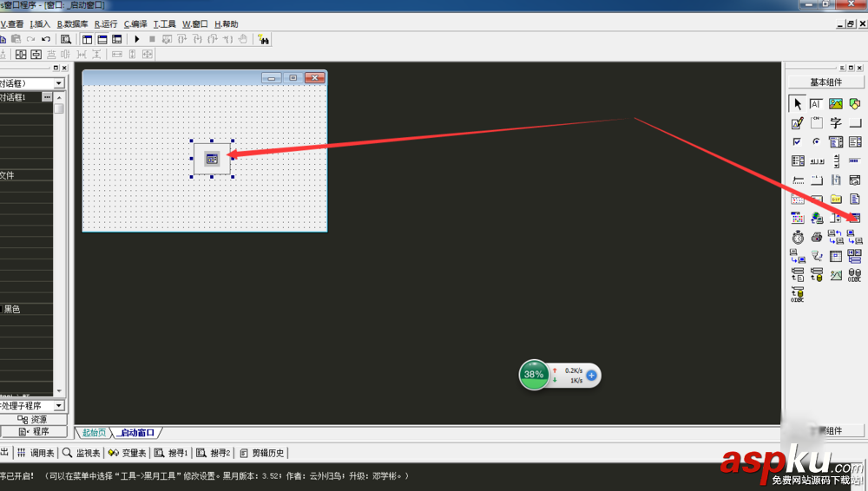Screen dimensions: 868x491
Task: Select the list box component icon
Action: click(x=855, y=141)
